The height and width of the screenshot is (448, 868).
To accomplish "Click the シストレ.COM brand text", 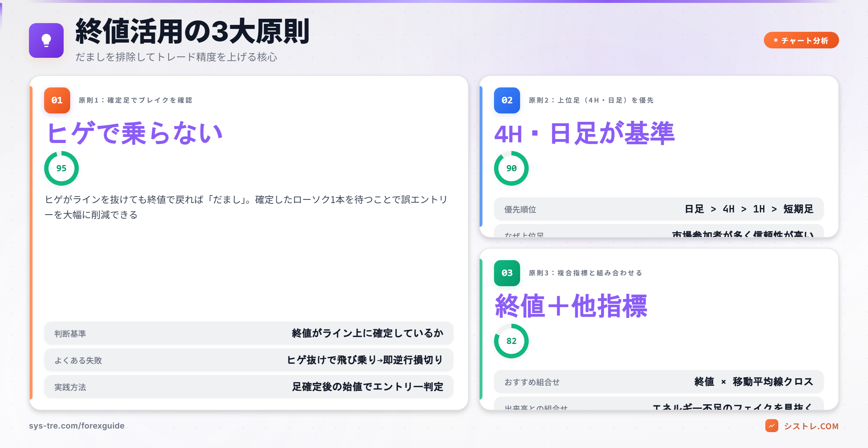I will click(x=811, y=426).
